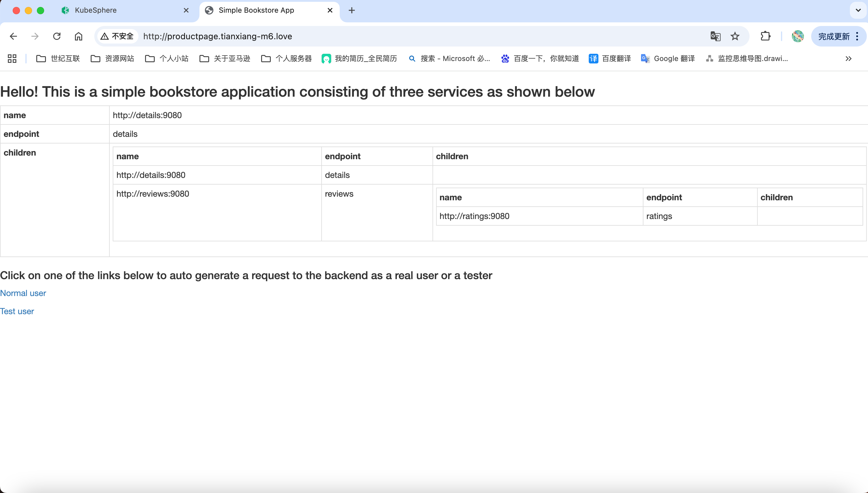The image size is (868, 493).
Task: Expand the tab search chevron
Action: (x=858, y=10)
